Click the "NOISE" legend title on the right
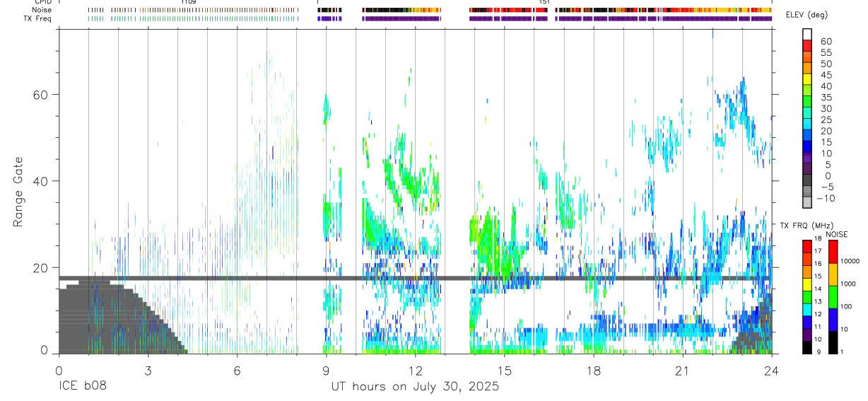 837,234
